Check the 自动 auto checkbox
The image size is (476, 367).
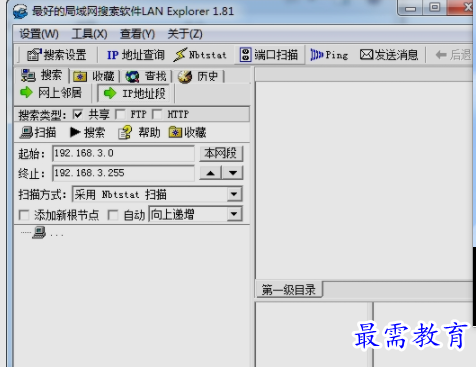(113, 215)
